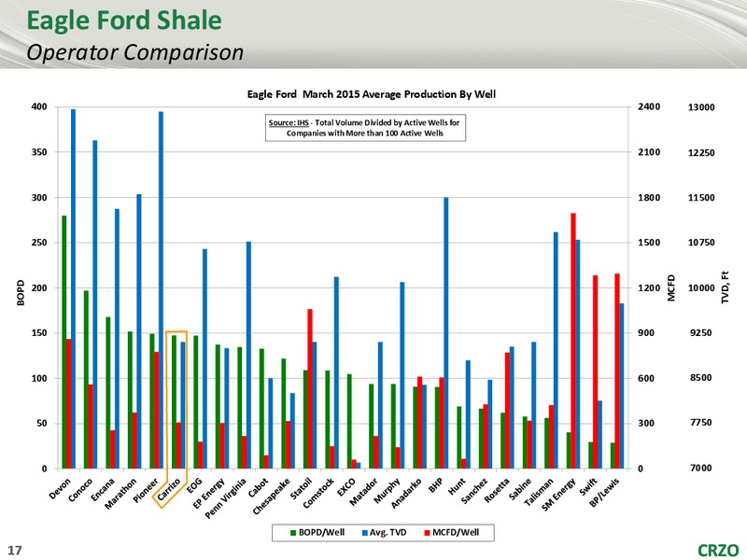Select the 'MCFD/Well' legend label

point(456,532)
